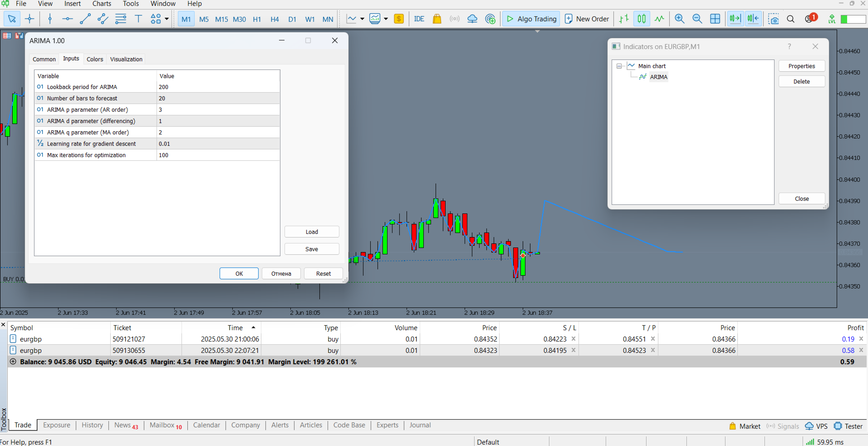
Task: Select the Text annotation tool
Action: [x=138, y=19]
